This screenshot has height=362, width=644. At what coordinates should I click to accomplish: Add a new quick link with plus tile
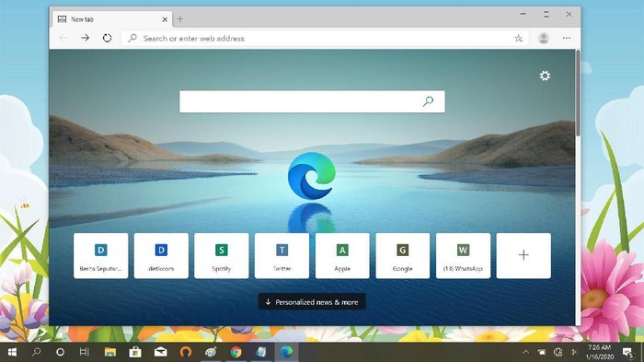click(x=523, y=256)
